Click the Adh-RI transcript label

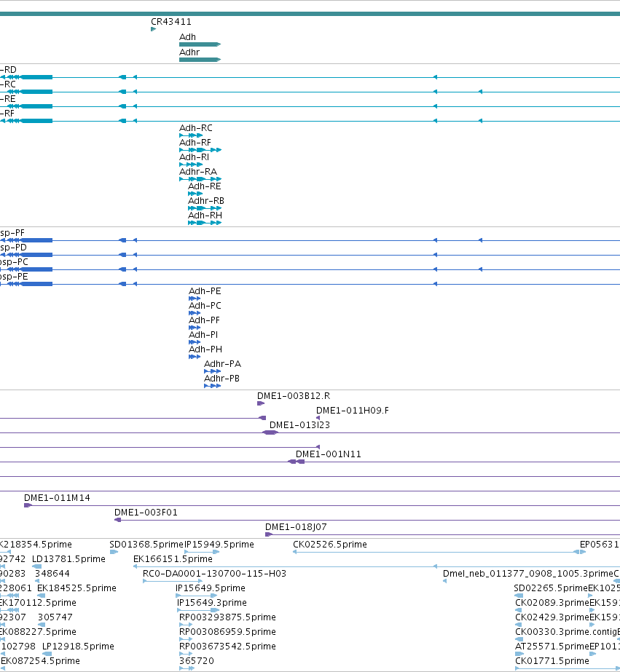pyautogui.click(x=194, y=157)
